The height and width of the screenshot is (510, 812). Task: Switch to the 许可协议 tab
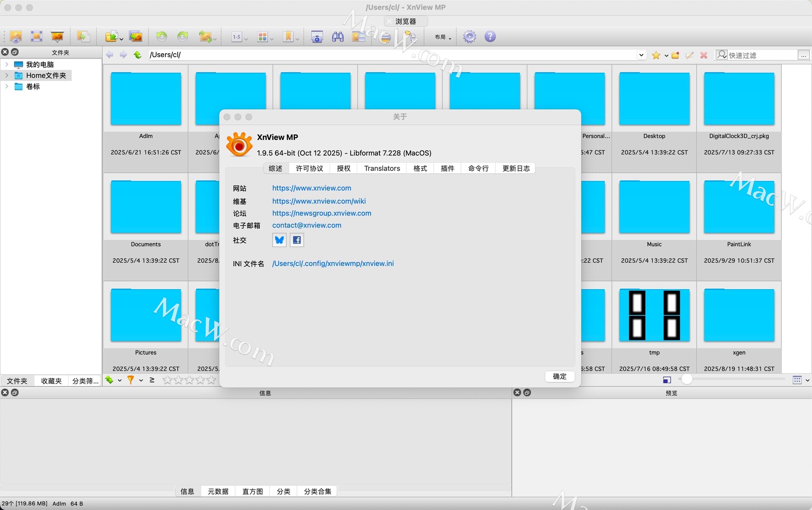(309, 168)
